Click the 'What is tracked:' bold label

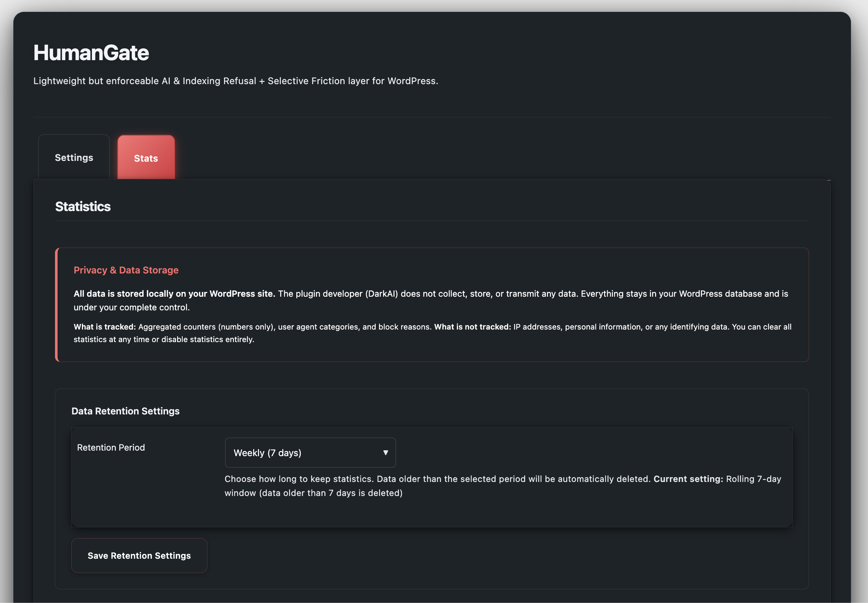click(x=104, y=327)
